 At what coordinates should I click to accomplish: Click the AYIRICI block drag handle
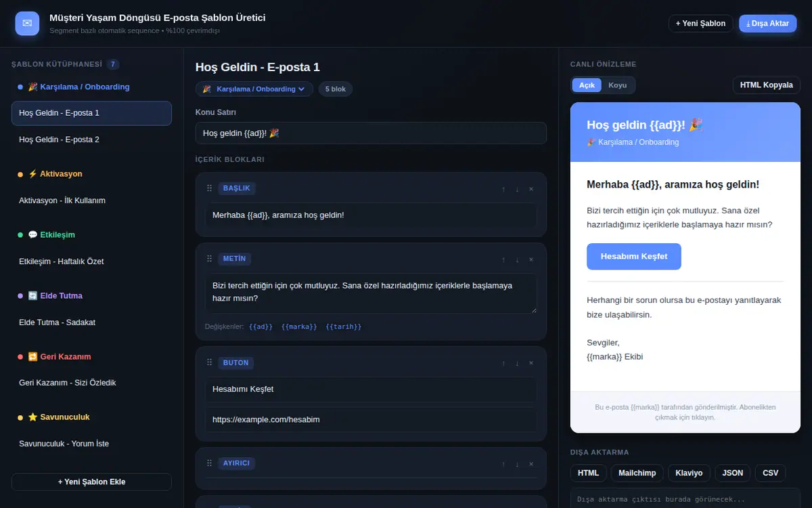coord(209,464)
